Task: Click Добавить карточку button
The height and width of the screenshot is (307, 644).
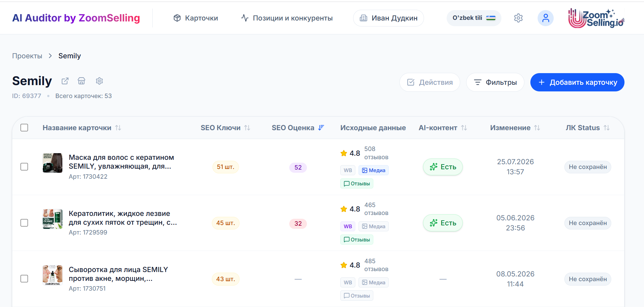Action: point(577,82)
